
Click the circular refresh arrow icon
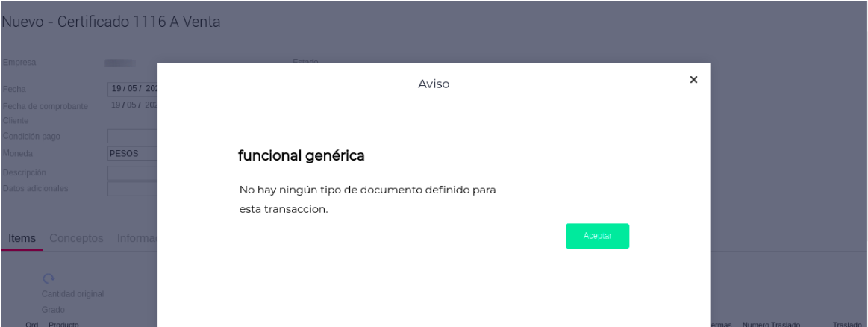click(x=49, y=278)
